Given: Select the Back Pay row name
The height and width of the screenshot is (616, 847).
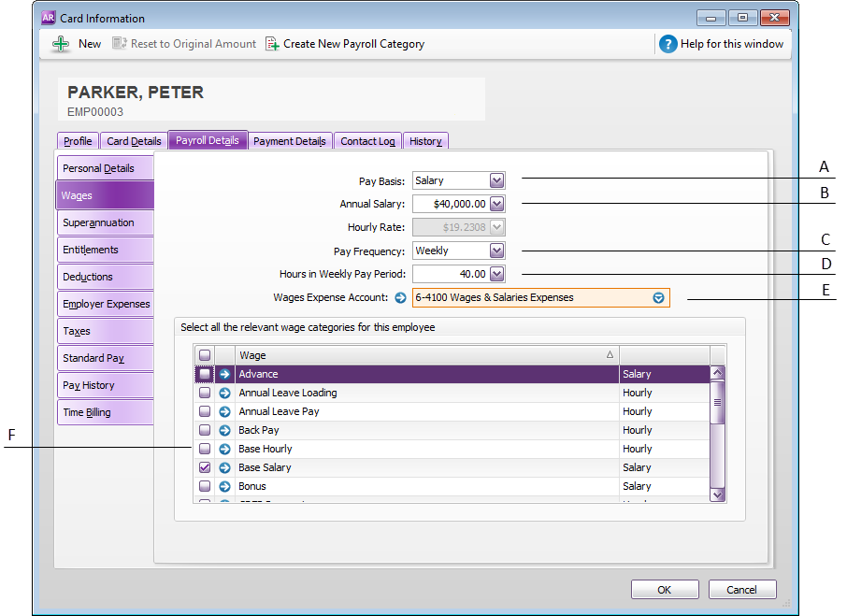Looking at the screenshot, I should (x=259, y=430).
